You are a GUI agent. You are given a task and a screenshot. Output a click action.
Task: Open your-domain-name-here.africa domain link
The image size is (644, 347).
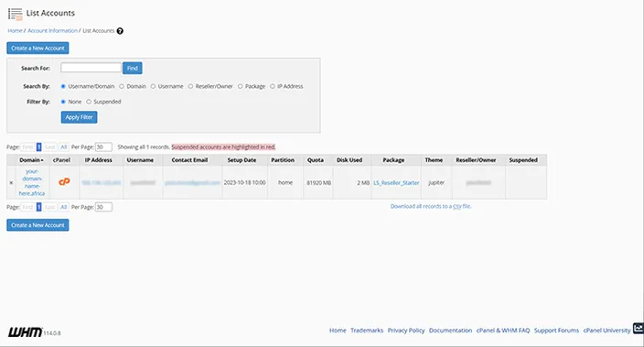[32, 182]
